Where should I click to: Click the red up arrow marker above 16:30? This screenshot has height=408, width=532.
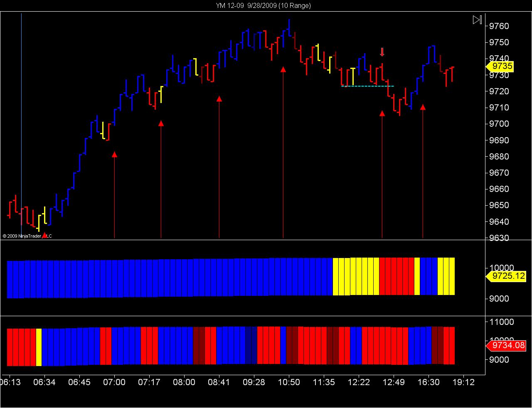423,107
